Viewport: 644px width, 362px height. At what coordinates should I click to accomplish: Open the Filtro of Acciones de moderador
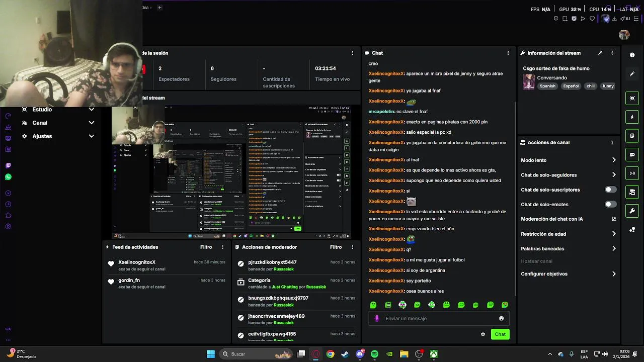click(336, 247)
